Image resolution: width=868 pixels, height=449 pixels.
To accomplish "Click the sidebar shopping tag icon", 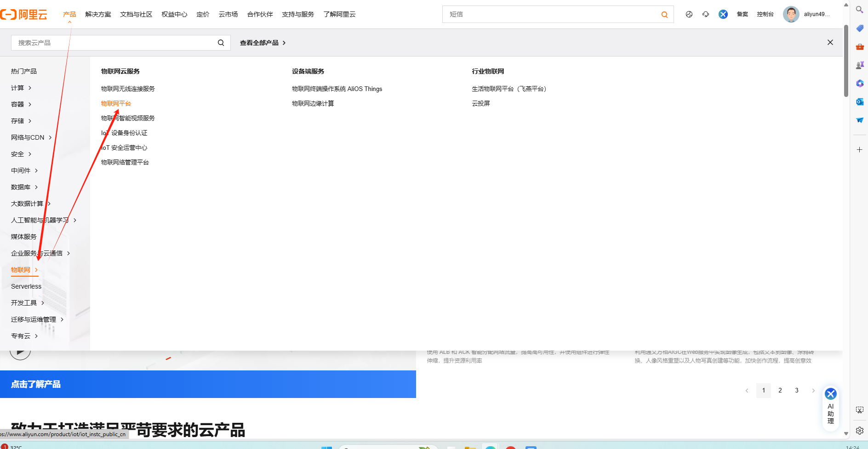I will pos(859,28).
